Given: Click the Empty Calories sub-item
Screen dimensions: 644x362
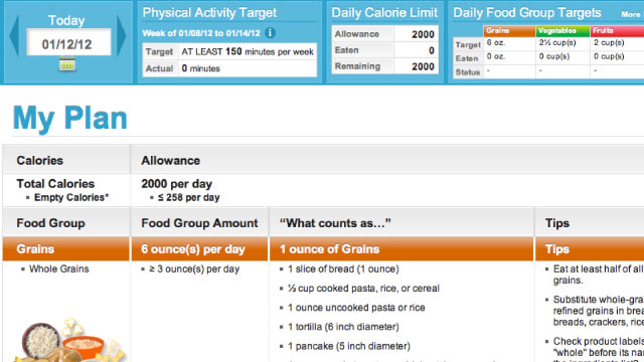Looking at the screenshot, I should click(71, 197).
